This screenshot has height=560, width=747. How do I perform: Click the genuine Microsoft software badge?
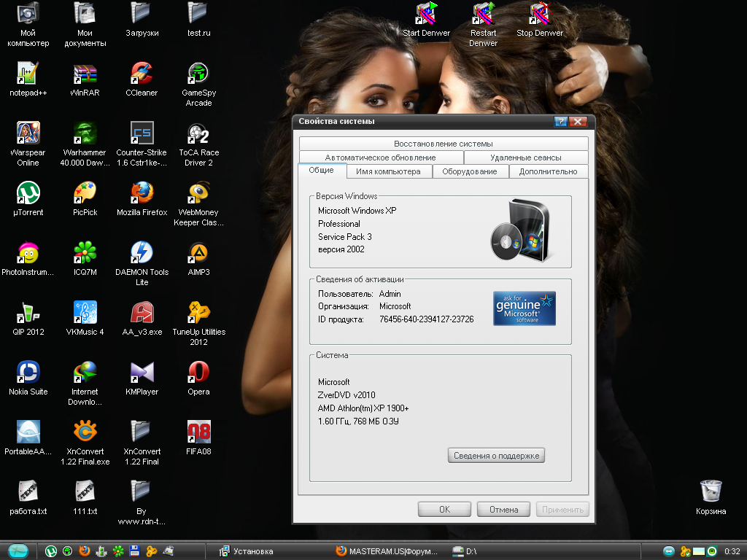click(524, 308)
